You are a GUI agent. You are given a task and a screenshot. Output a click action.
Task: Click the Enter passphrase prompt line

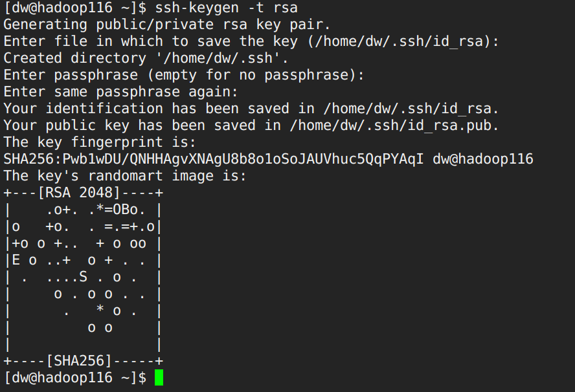point(184,75)
